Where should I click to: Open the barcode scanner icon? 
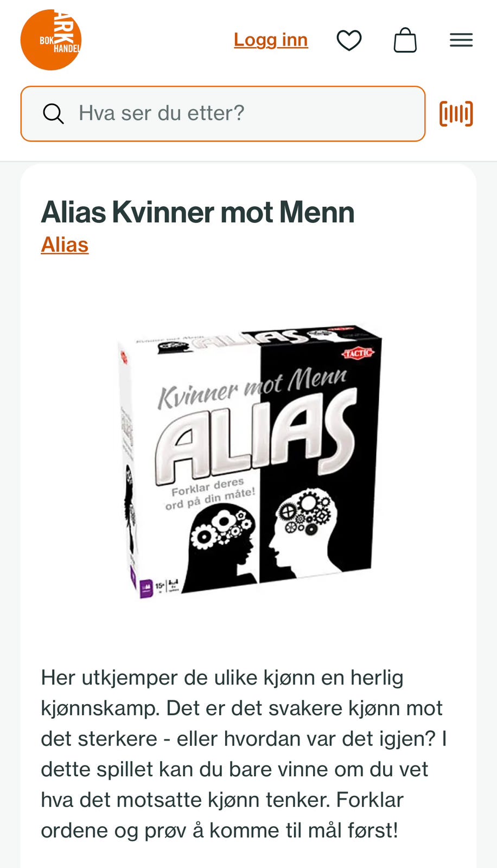click(x=456, y=113)
